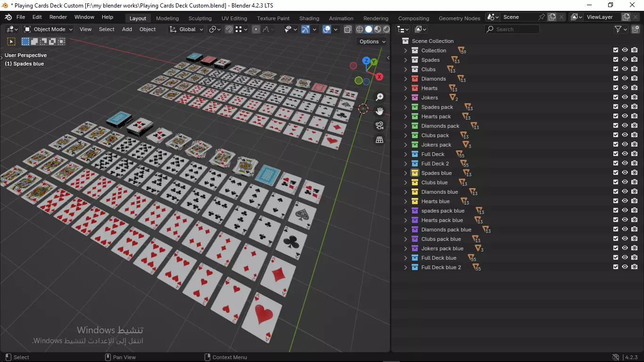The width and height of the screenshot is (644, 362).
Task: Click the ViewLayer name field
Action: 603,17
